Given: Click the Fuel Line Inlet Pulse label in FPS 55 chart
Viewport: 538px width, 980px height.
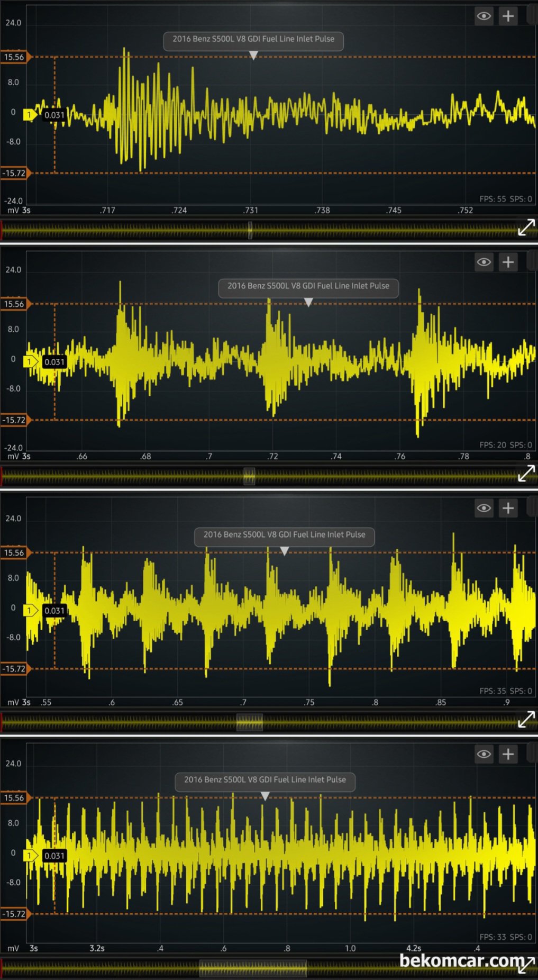Looking at the screenshot, I should click(x=253, y=39).
